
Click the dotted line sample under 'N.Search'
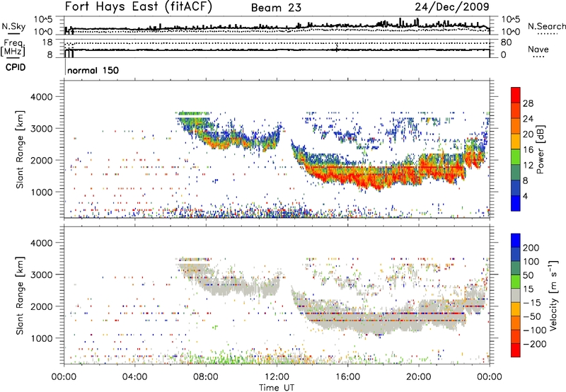pos(548,33)
